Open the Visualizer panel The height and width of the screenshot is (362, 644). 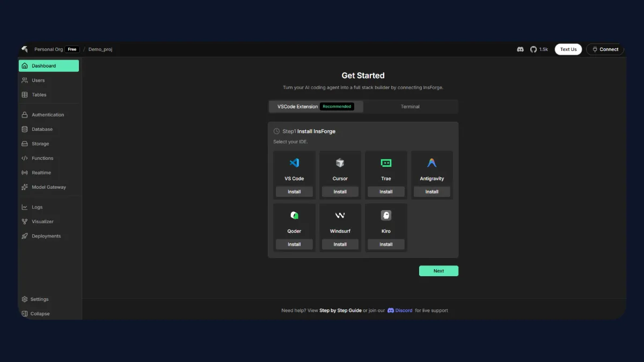coord(43,221)
